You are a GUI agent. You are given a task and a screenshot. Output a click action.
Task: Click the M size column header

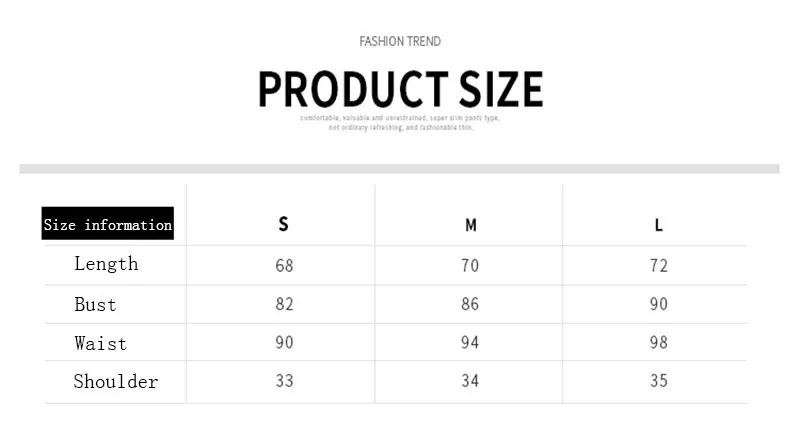(x=470, y=225)
